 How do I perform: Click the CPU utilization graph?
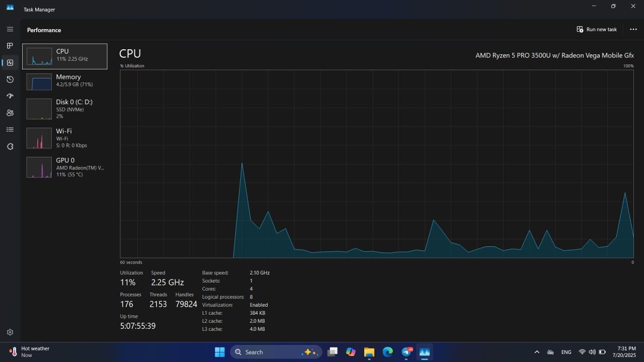[x=377, y=164]
